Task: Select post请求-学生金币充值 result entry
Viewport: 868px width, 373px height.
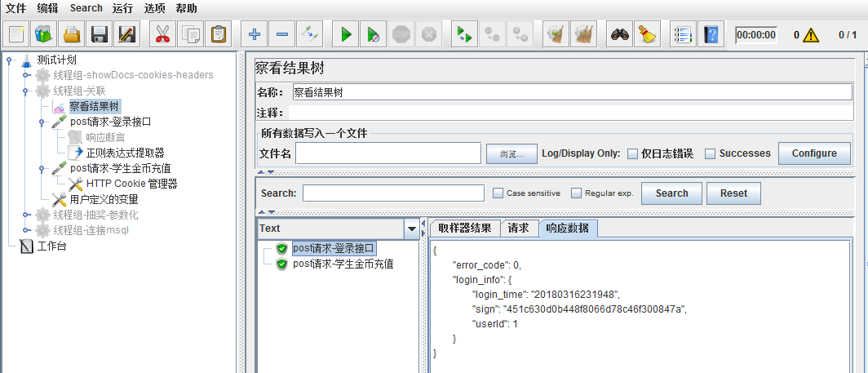Action: point(343,264)
